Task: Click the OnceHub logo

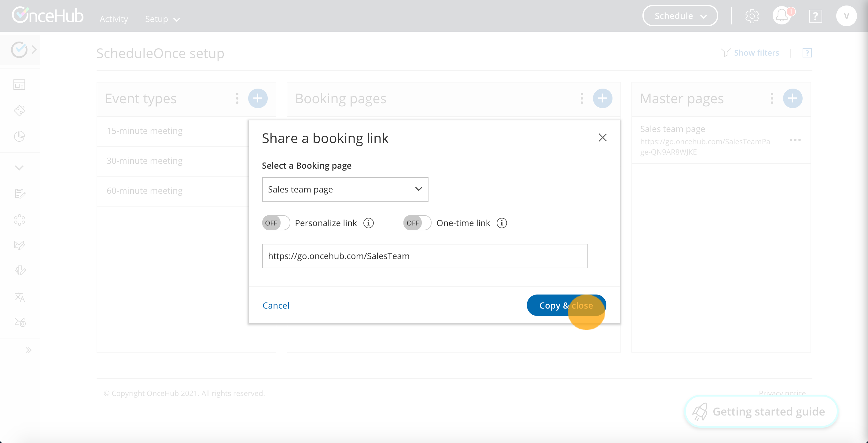Action: pos(47,16)
